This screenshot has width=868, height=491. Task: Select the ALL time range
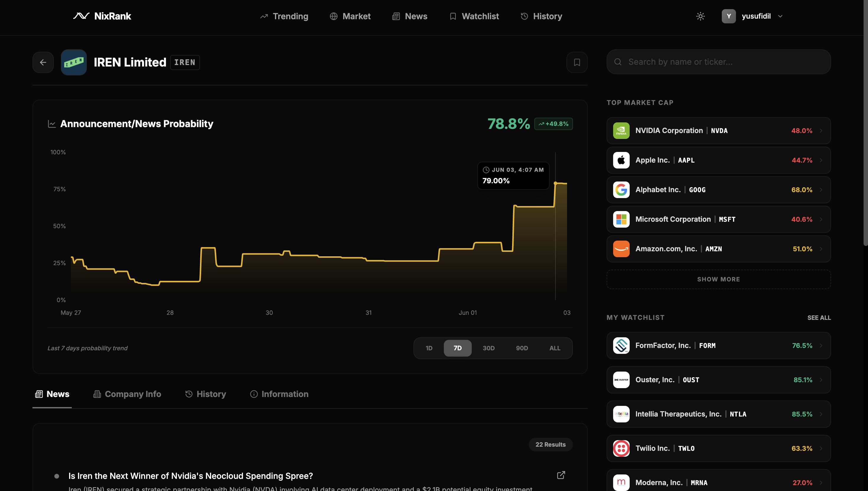click(555, 348)
